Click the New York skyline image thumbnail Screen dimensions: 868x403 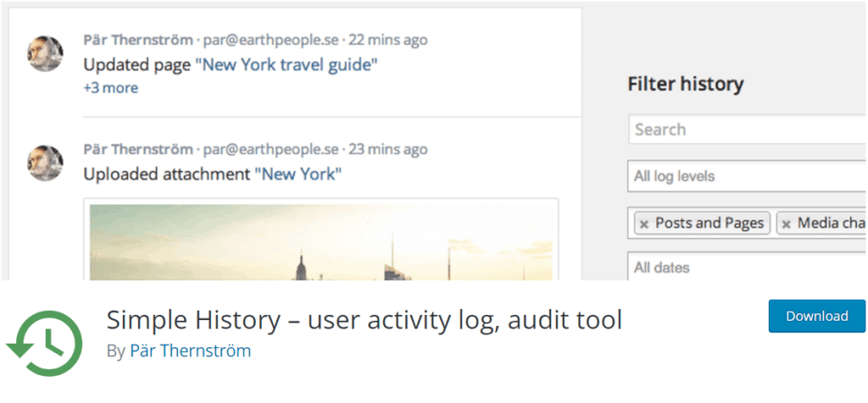(321, 242)
